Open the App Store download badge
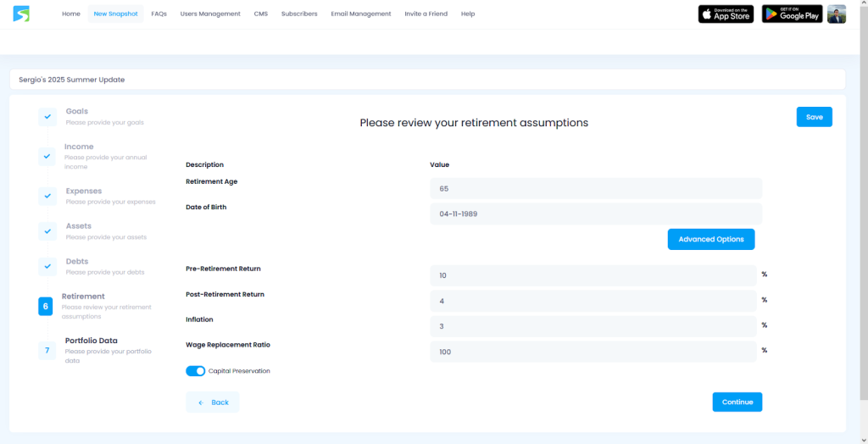The image size is (868, 444). 726,14
